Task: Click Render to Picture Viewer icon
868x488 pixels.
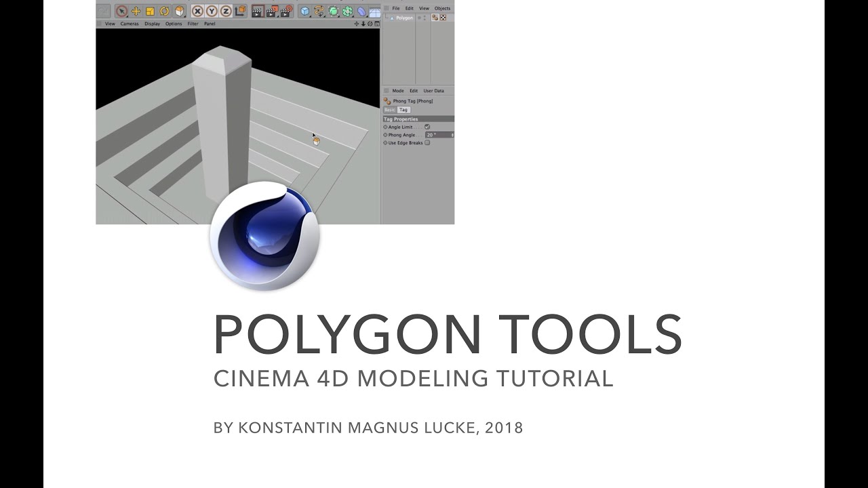Action: pyautogui.click(x=272, y=11)
